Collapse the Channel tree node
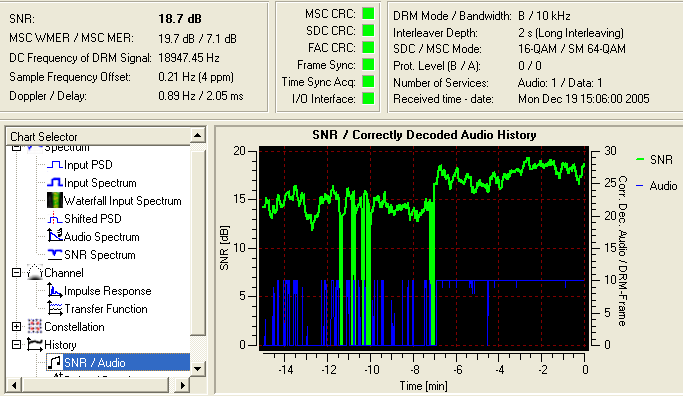The height and width of the screenshot is (396, 683). click(17, 273)
